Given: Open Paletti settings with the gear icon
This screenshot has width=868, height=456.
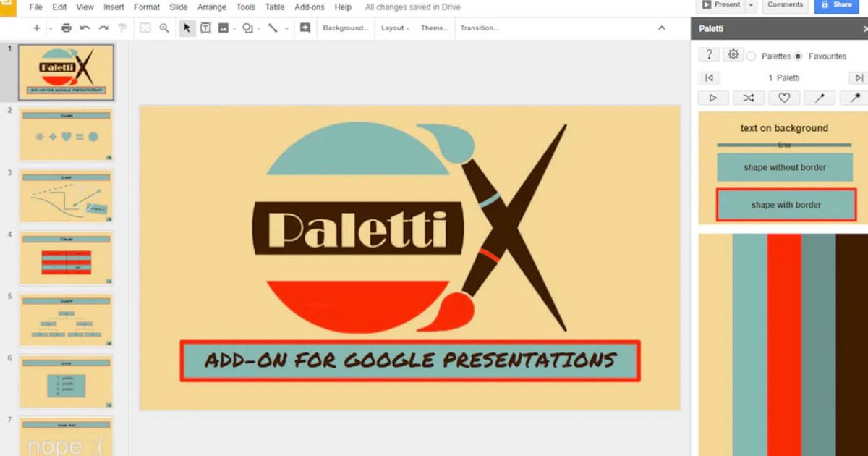Looking at the screenshot, I should pos(733,54).
